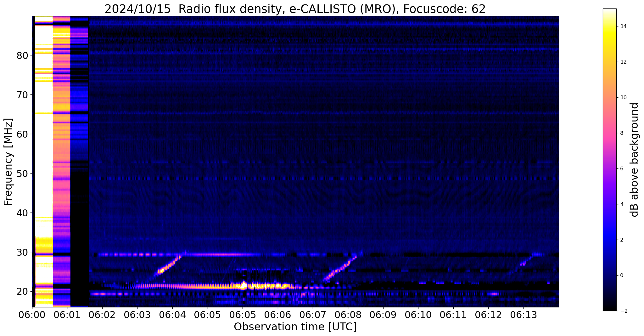Select the 06:09 time tick label

click(383, 315)
